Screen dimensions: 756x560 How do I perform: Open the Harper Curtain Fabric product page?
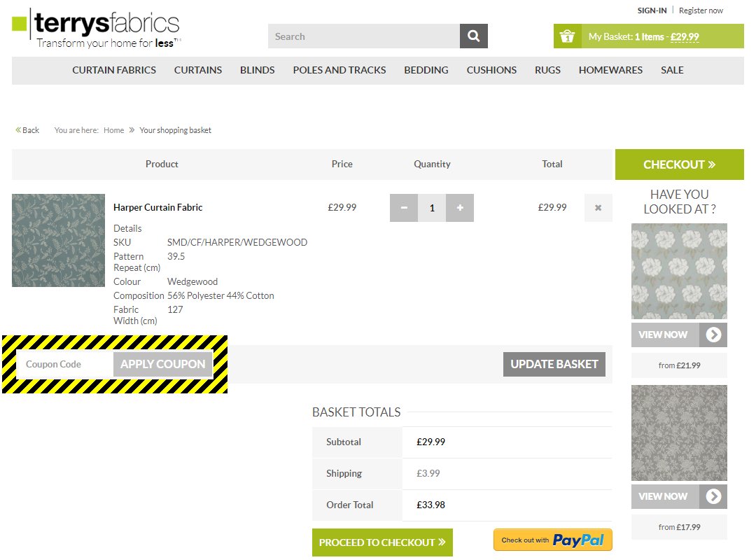(157, 207)
